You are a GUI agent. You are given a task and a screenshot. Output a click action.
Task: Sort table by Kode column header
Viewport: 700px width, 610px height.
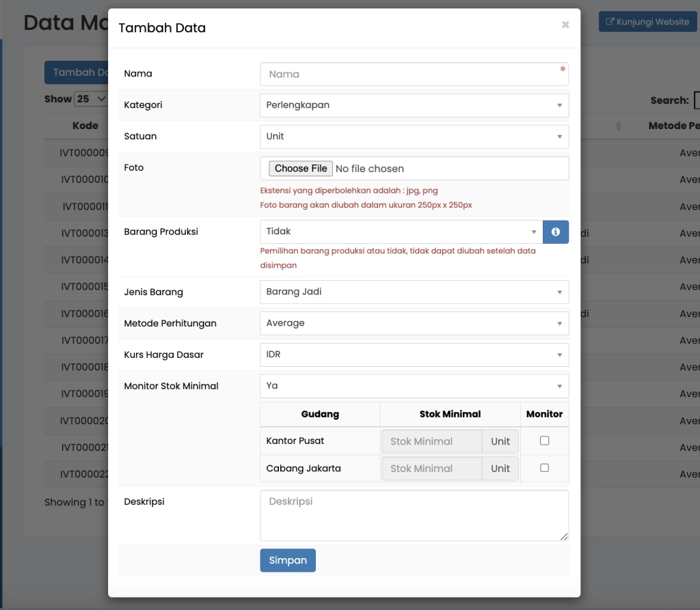click(85, 126)
